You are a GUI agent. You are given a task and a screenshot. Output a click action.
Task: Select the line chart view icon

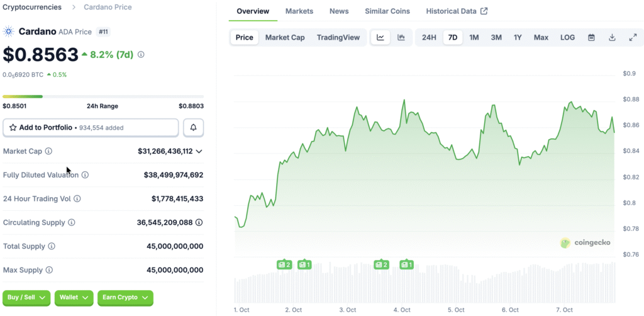point(380,38)
